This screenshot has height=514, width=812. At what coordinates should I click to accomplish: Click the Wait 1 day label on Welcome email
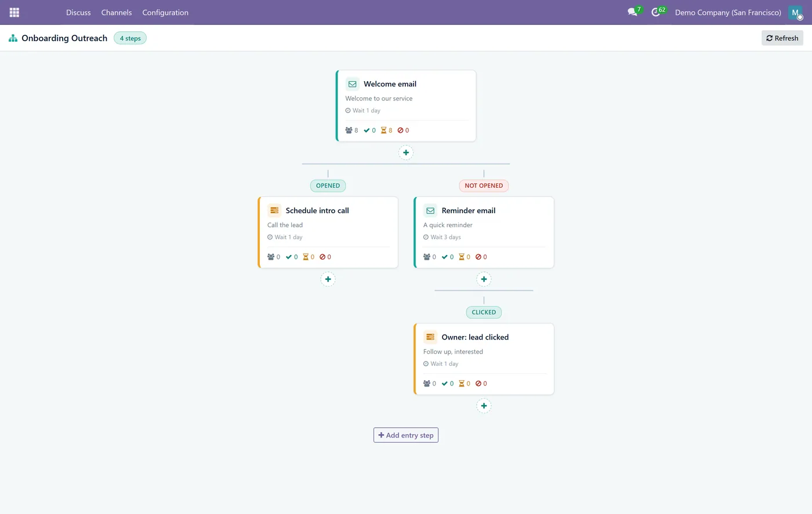pos(363,111)
